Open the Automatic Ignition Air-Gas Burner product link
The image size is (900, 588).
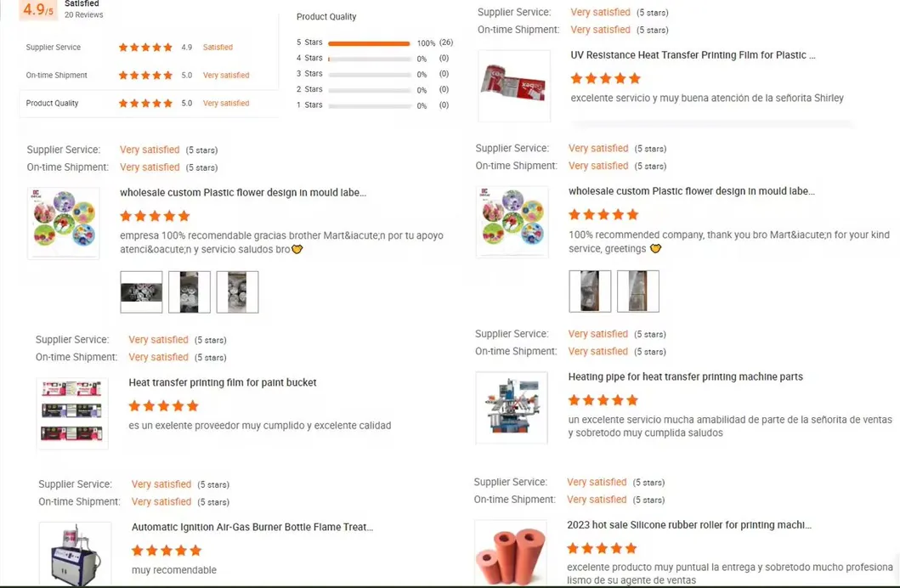coord(252,528)
